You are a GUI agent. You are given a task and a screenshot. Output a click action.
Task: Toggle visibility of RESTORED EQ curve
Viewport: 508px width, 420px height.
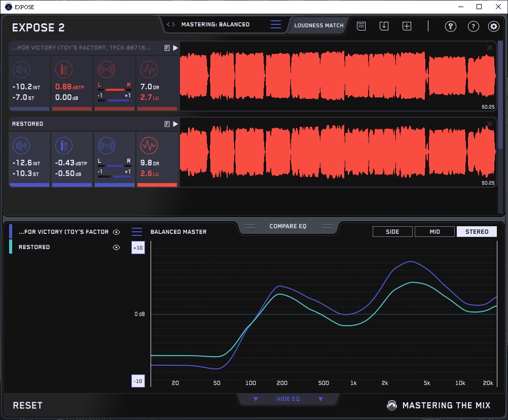tap(117, 247)
